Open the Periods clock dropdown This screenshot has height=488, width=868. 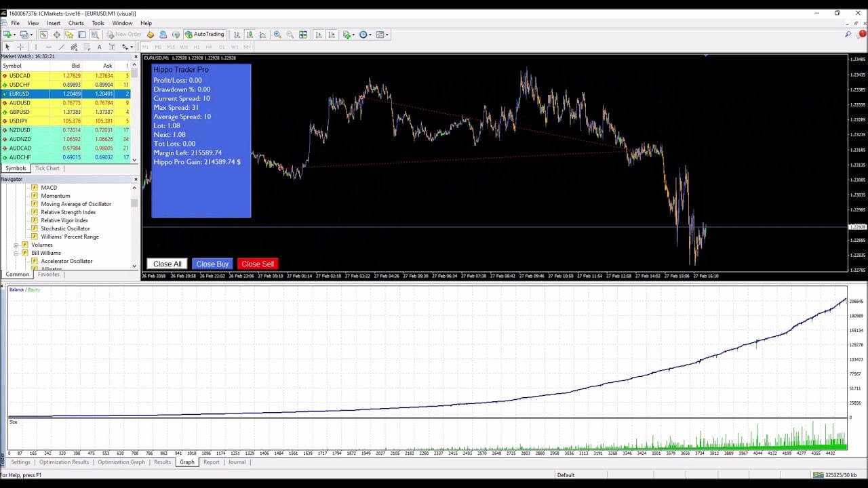pyautogui.click(x=365, y=35)
